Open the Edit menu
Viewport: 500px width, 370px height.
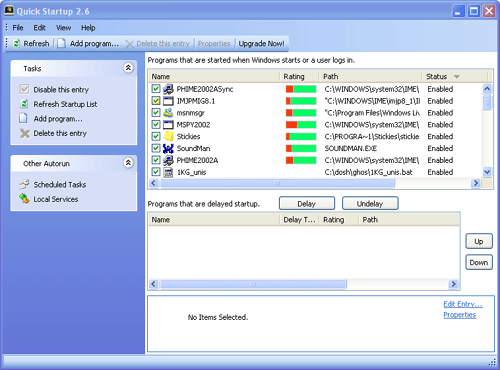[x=39, y=28]
